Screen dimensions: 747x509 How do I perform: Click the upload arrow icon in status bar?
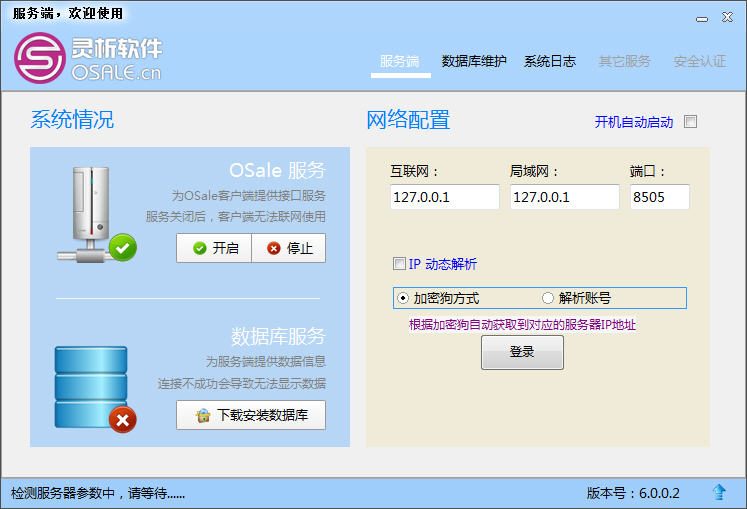(x=719, y=492)
